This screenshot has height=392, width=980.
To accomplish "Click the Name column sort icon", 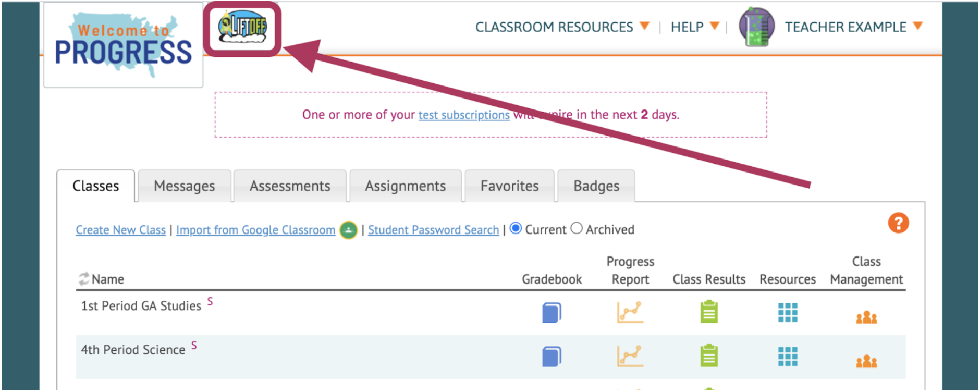I will click(x=83, y=278).
